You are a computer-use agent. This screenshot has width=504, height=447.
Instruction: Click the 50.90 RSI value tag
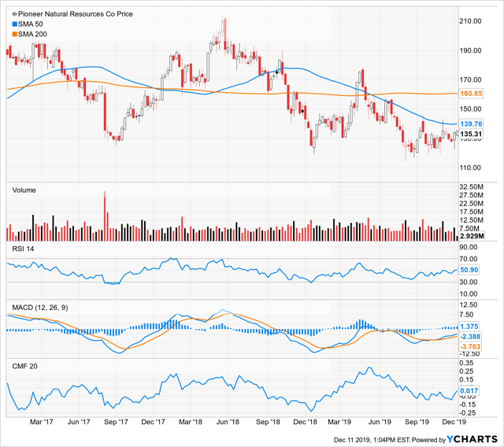pyautogui.click(x=469, y=270)
